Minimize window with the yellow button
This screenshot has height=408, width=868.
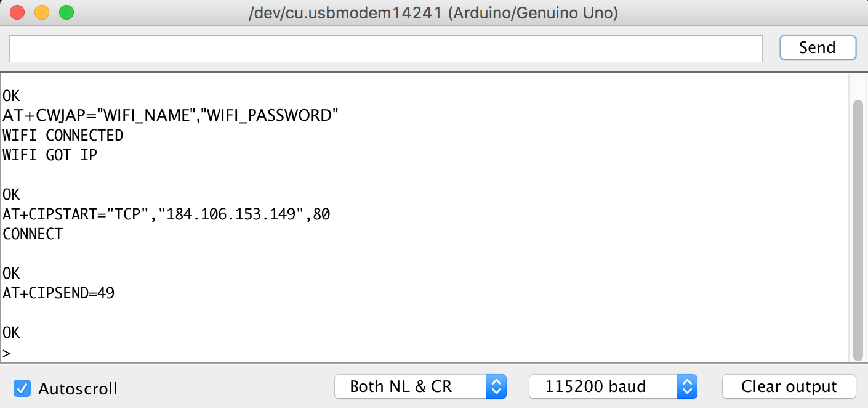[x=42, y=12]
